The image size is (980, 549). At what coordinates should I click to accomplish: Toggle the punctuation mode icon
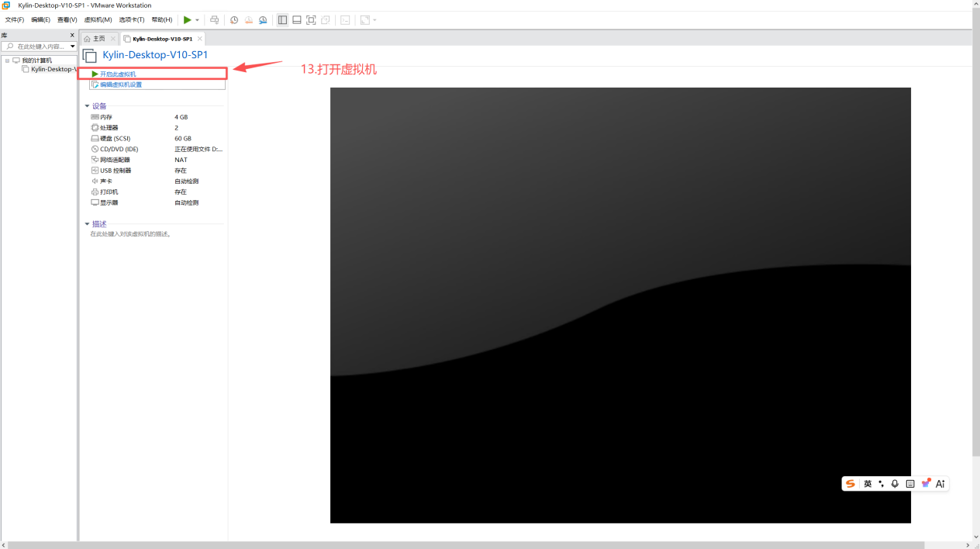click(x=882, y=484)
